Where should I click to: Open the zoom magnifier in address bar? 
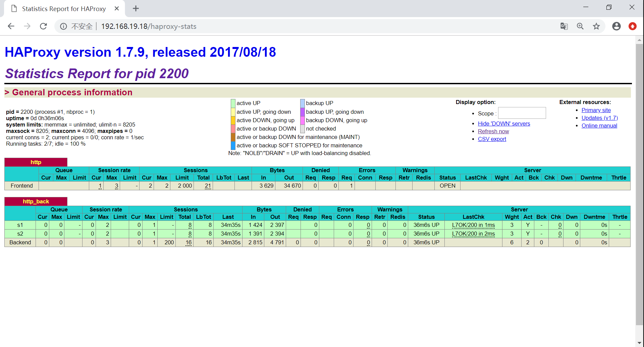tap(580, 26)
